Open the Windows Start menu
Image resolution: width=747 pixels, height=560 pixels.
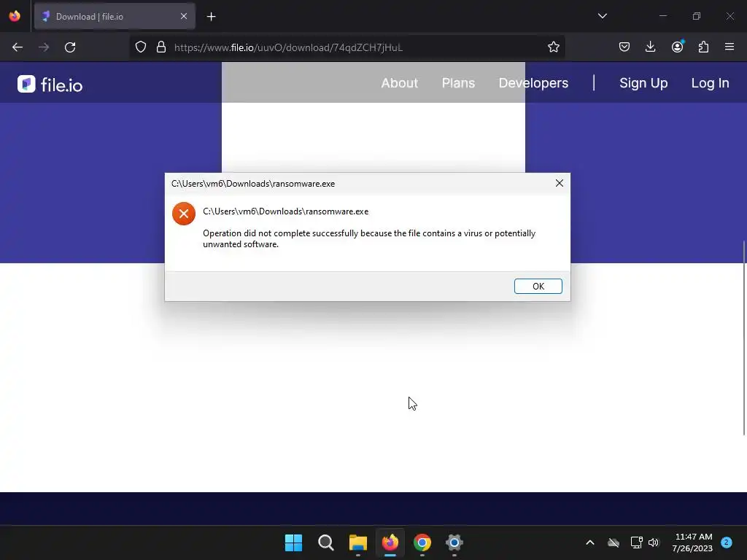tap(293, 542)
